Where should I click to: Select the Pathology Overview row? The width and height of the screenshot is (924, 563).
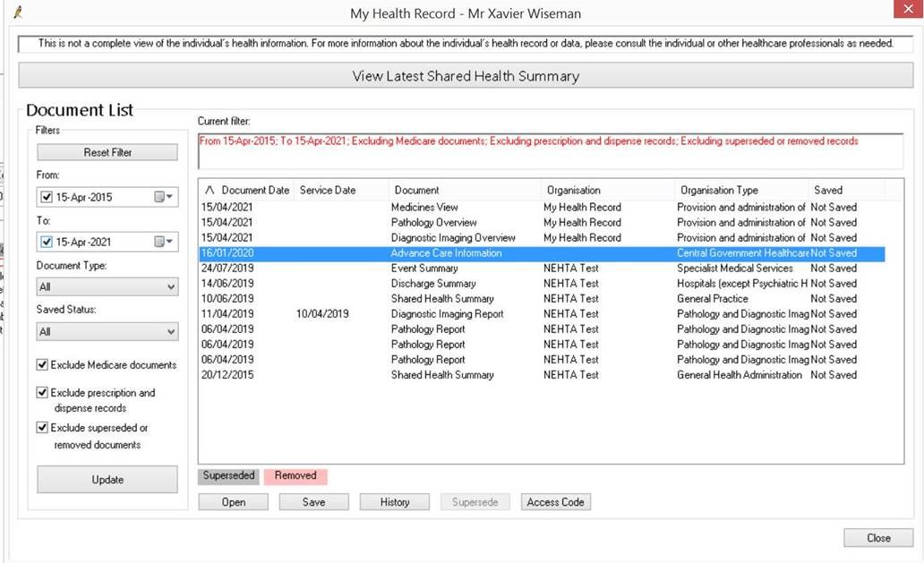(x=543, y=223)
